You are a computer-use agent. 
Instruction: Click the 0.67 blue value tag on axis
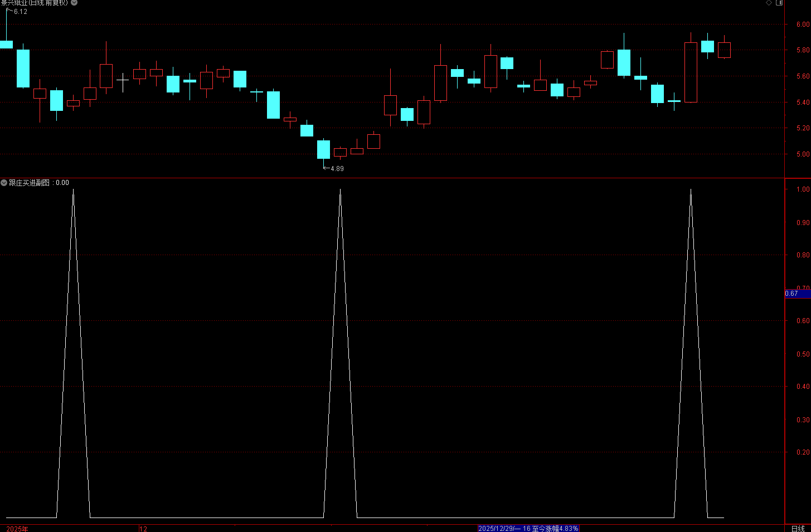798,294
